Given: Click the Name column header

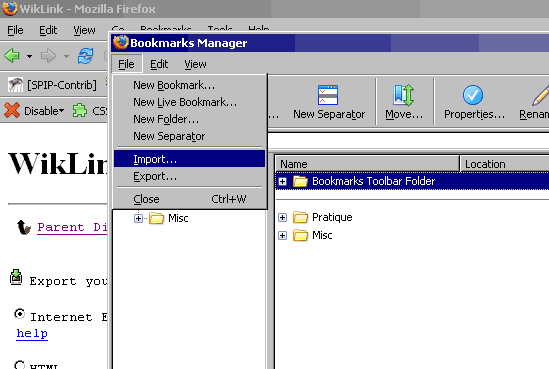Looking at the screenshot, I should 367,164.
